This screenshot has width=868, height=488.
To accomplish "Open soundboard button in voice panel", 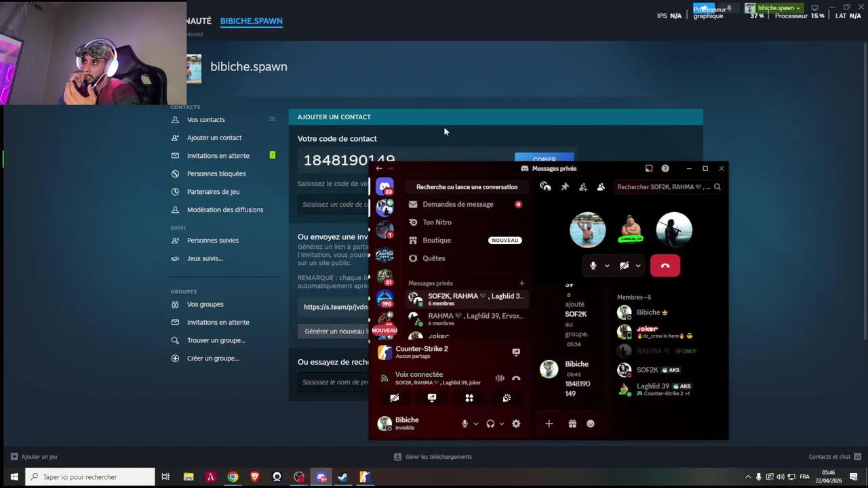I will (507, 398).
